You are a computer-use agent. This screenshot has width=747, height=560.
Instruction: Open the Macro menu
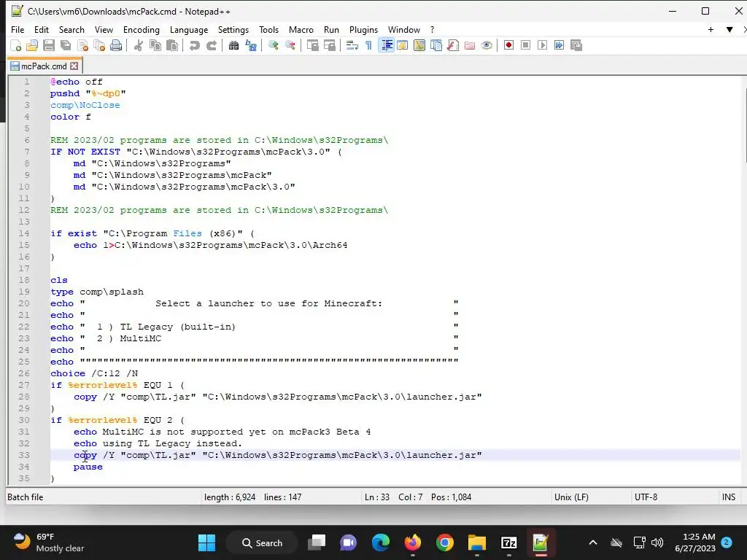coord(301,29)
